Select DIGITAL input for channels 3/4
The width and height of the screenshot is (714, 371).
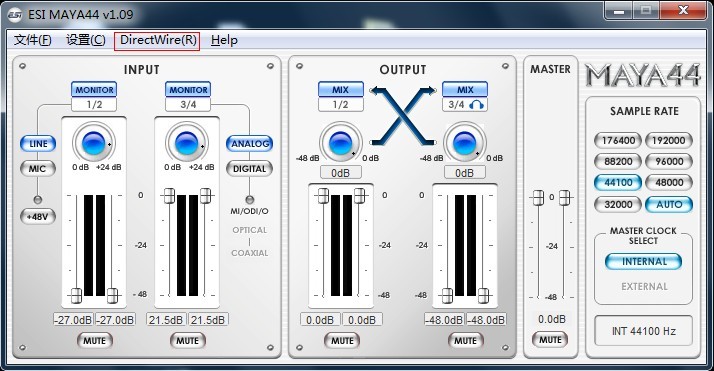click(250, 169)
